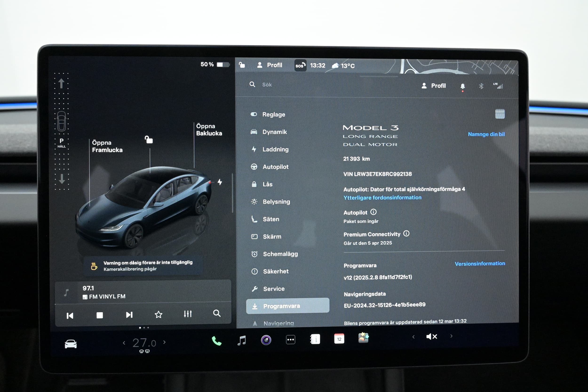Open the release notes icon top right
Screen dimensions: 588x392
tap(500, 114)
